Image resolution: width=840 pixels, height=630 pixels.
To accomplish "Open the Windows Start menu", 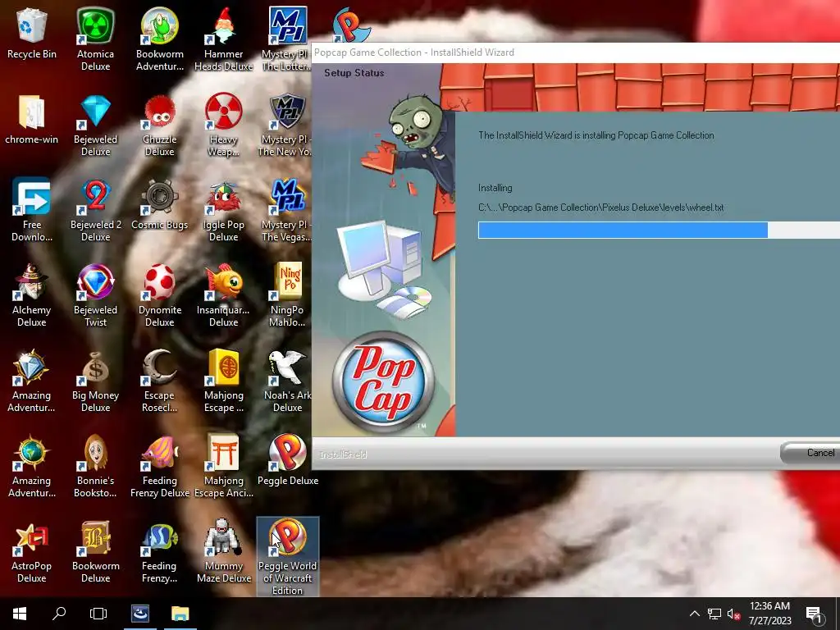I will coord(20,614).
